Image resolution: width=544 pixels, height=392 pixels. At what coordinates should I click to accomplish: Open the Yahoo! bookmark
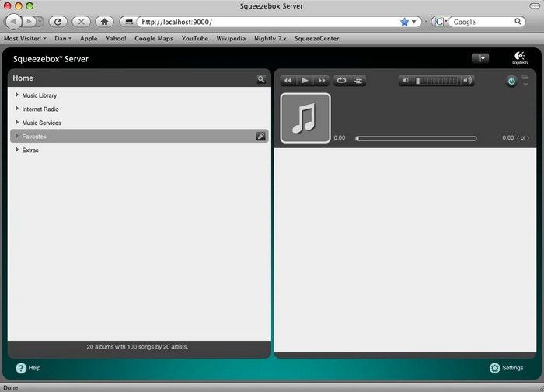click(116, 39)
